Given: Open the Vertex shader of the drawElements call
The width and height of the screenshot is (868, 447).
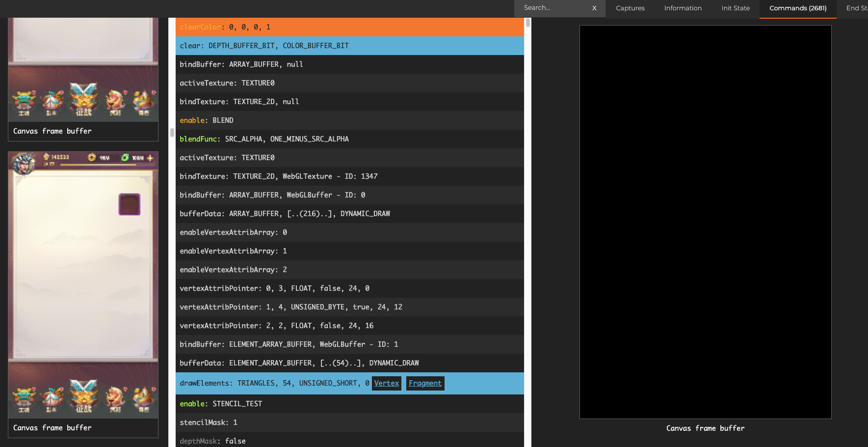Looking at the screenshot, I should point(386,383).
